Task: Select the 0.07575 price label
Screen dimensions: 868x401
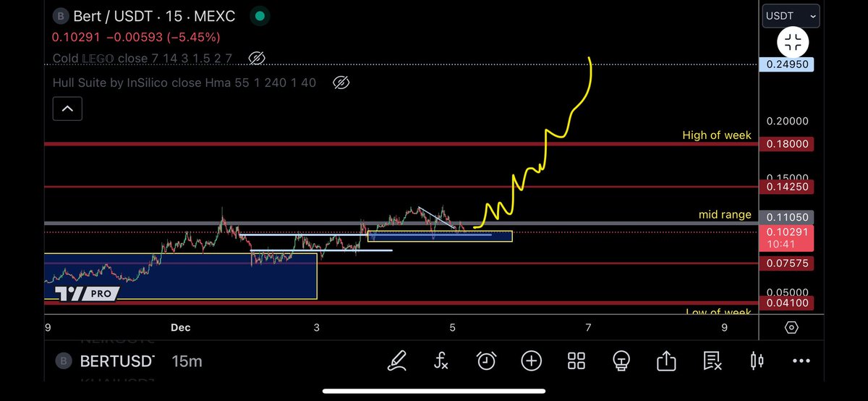Action: pos(787,263)
